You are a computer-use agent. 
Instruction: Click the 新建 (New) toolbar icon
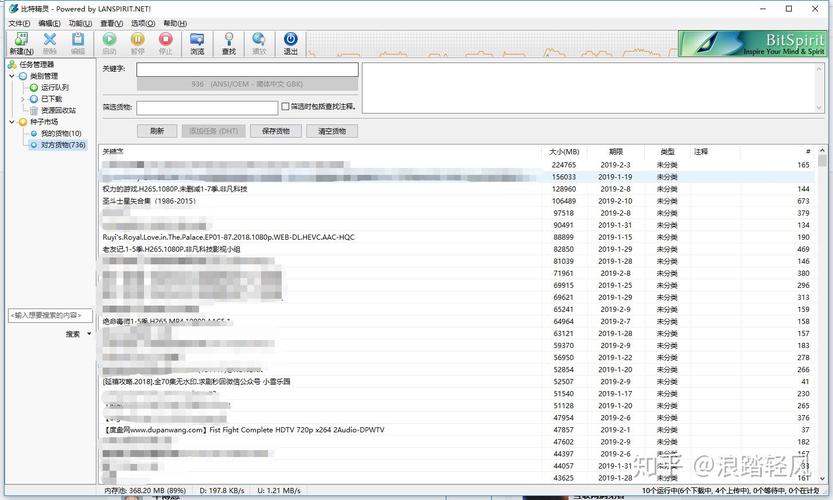point(19,40)
